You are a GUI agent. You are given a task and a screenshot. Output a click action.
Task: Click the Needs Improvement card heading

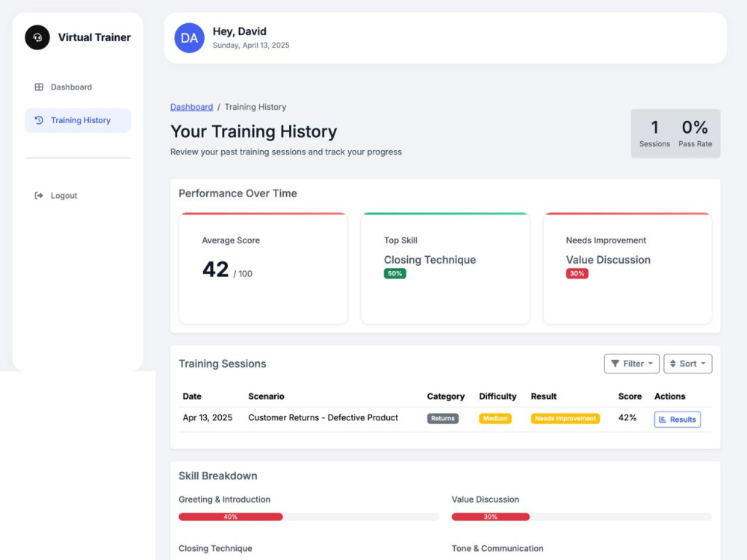[606, 240]
